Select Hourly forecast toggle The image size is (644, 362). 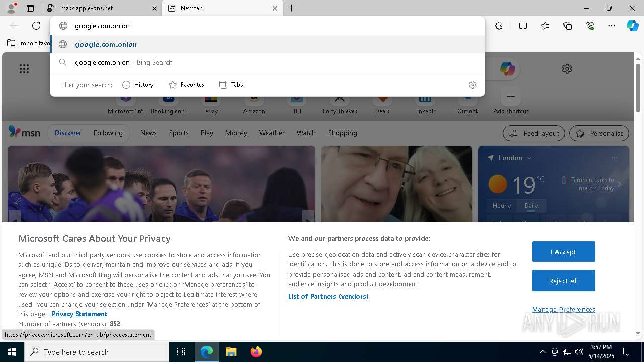(x=502, y=205)
